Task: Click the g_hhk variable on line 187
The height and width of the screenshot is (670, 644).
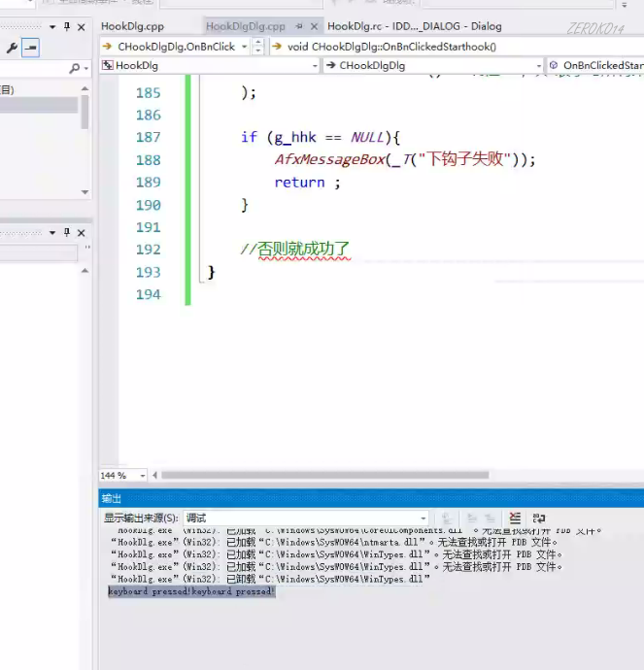Action: click(x=295, y=137)
